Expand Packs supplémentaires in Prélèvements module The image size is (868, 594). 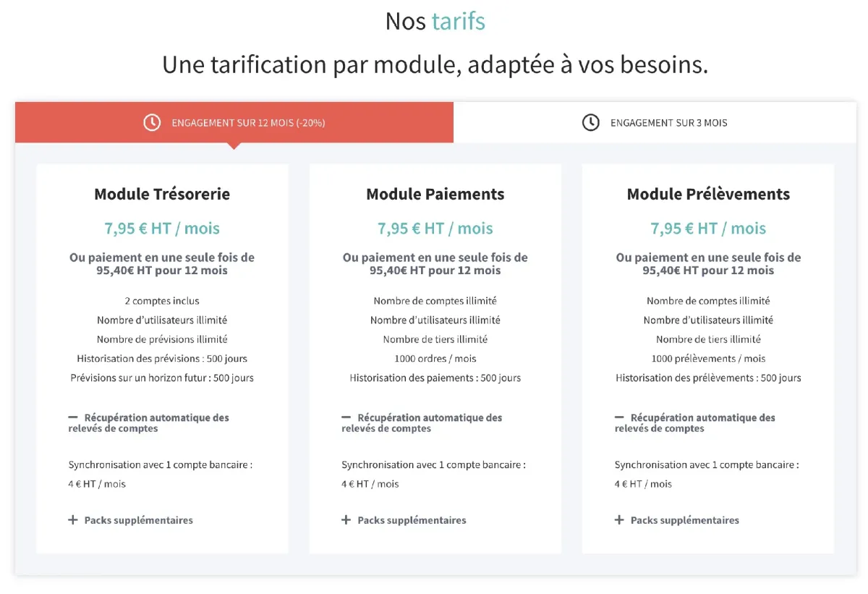point(684,520)
